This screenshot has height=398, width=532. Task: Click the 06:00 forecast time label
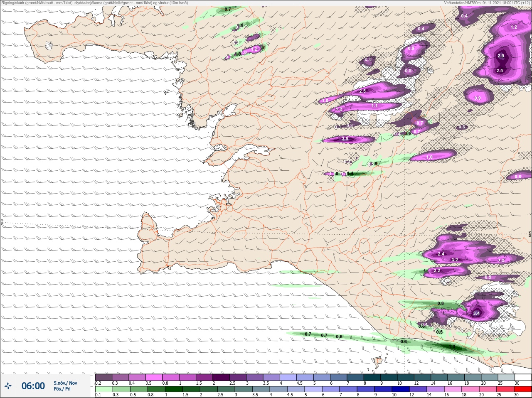coord(33,386)
